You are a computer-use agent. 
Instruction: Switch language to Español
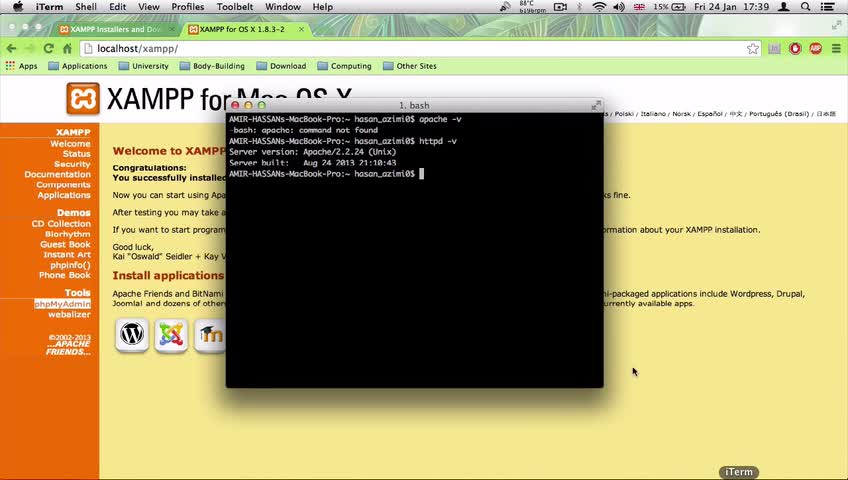[x=710, y=114]
